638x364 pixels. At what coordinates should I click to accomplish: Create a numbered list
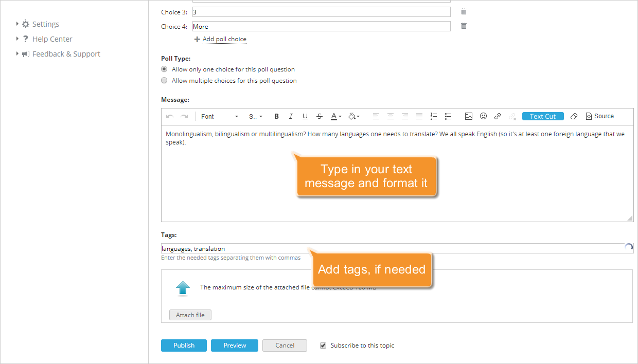[434, 116]
